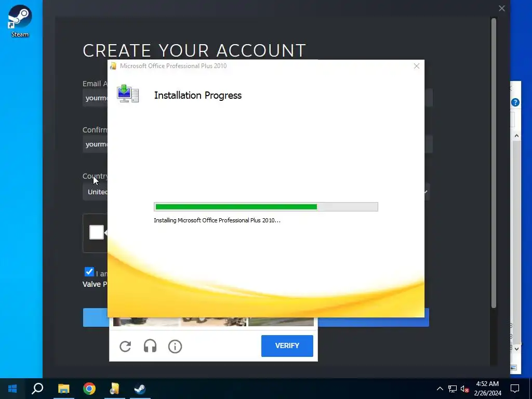Open the taskbar clock and date

tap(487, 389)
